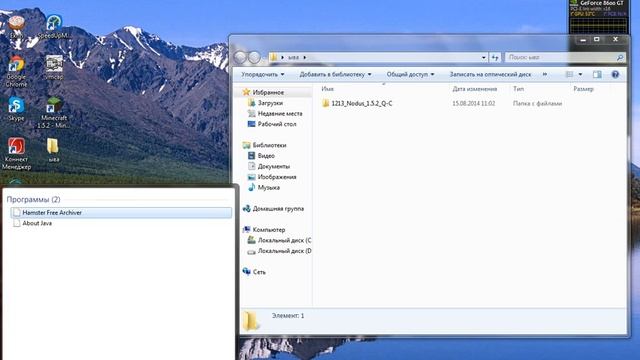Viewport: 640px width, 360px height.
Task: Open the Коннект Менеджер desktop icon
Action: [x=16, y=153]
